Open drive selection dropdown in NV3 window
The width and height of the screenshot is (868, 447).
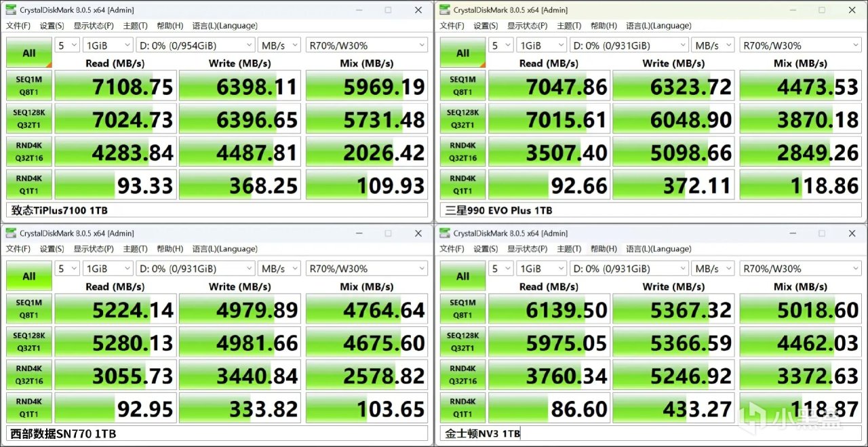coord(629,269)
